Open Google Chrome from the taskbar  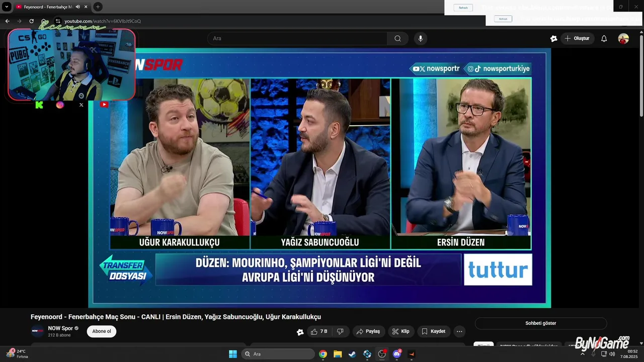pyautogui.click(x=323, y=354)
